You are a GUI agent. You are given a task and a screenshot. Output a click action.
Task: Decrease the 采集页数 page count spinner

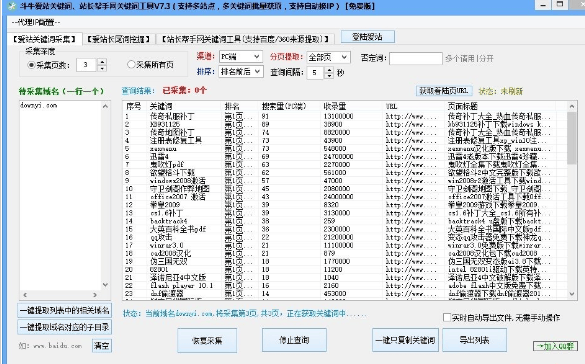coord(102,68)
